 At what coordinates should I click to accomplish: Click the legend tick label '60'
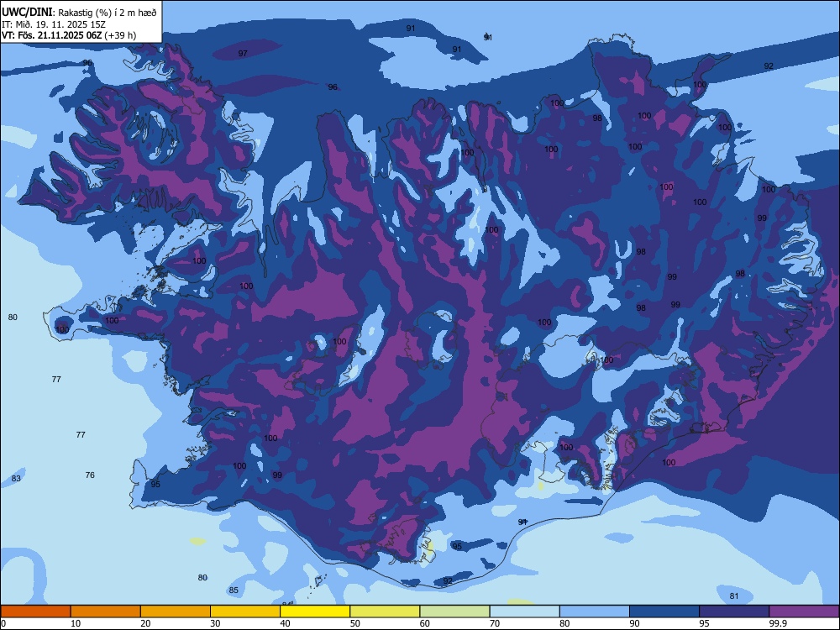coord(425,623)
